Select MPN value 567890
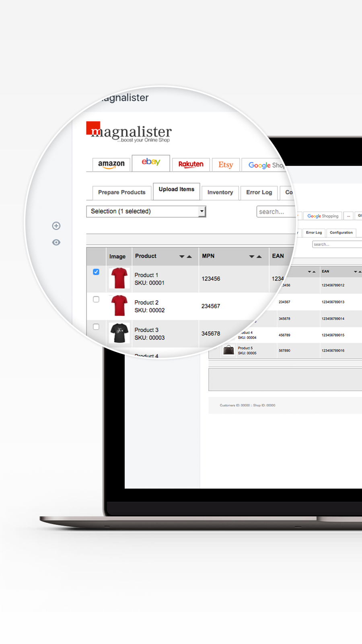The height and width of the screenshot is (644, 362). point(284,351)
